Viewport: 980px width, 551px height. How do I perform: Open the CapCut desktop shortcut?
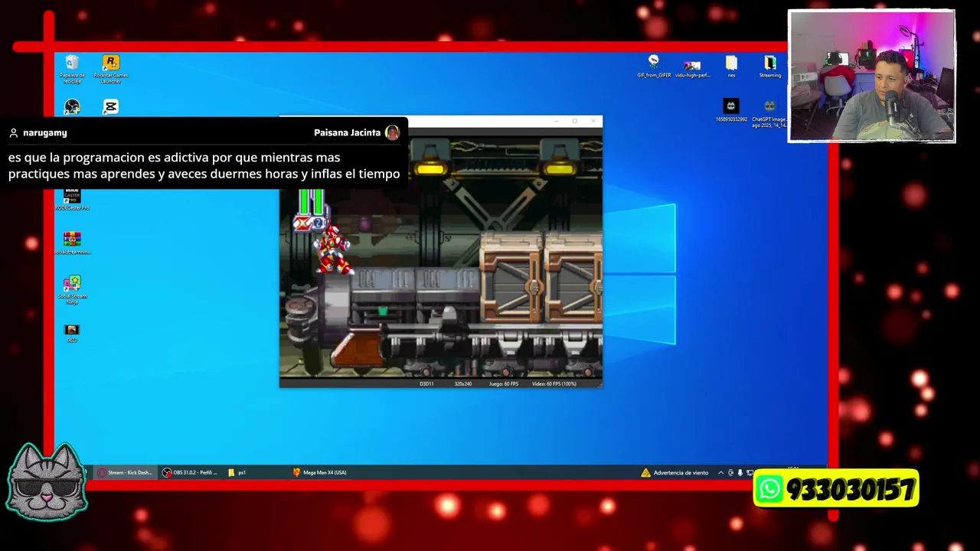coord(111,107)
